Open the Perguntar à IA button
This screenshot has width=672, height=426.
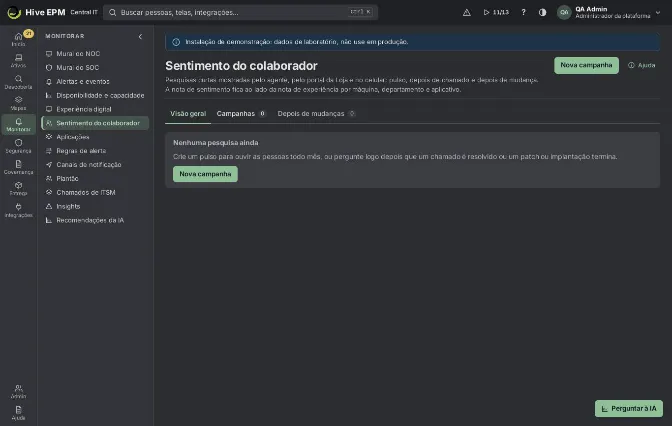coord(629,408)
